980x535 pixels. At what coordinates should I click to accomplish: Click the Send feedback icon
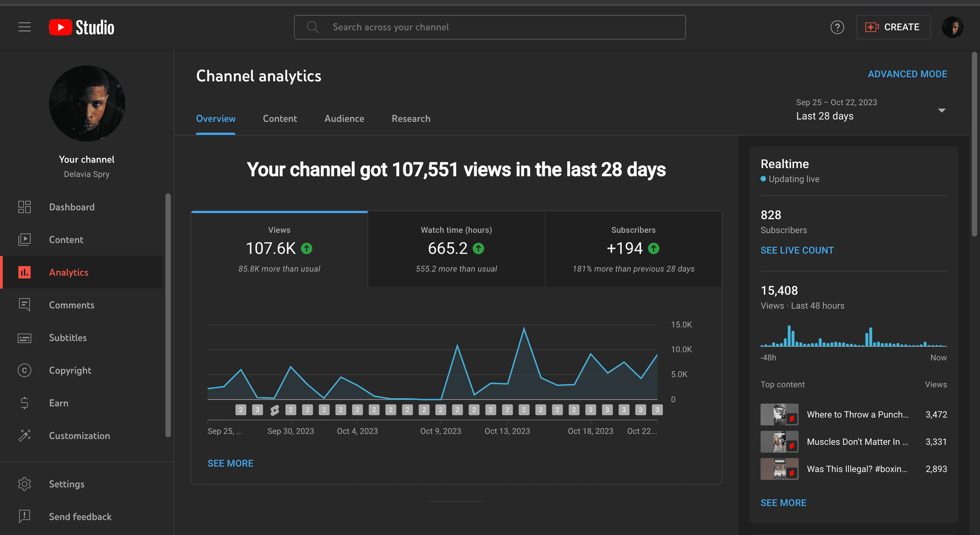point(25,516)
